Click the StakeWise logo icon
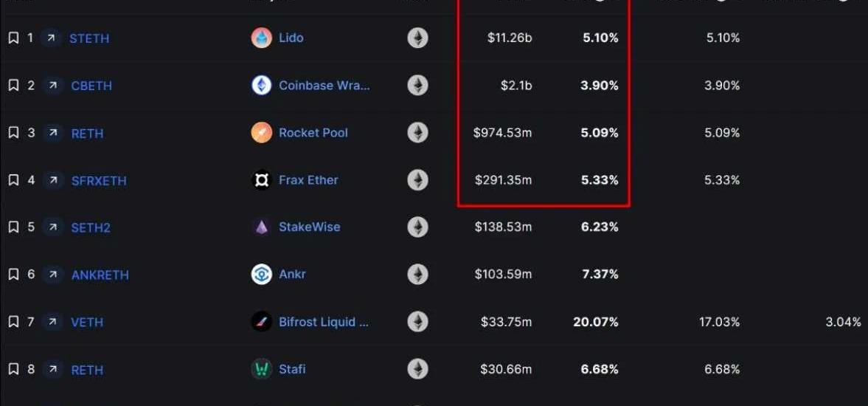Image resolution: width=868 pixels, height=406 pixels. (x=261, y=227)
